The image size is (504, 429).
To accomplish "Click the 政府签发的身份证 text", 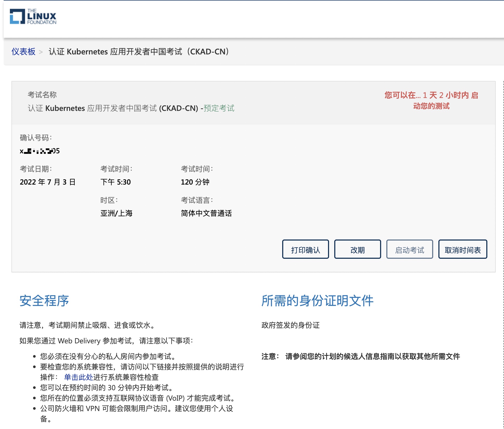I will pos(291,325).
